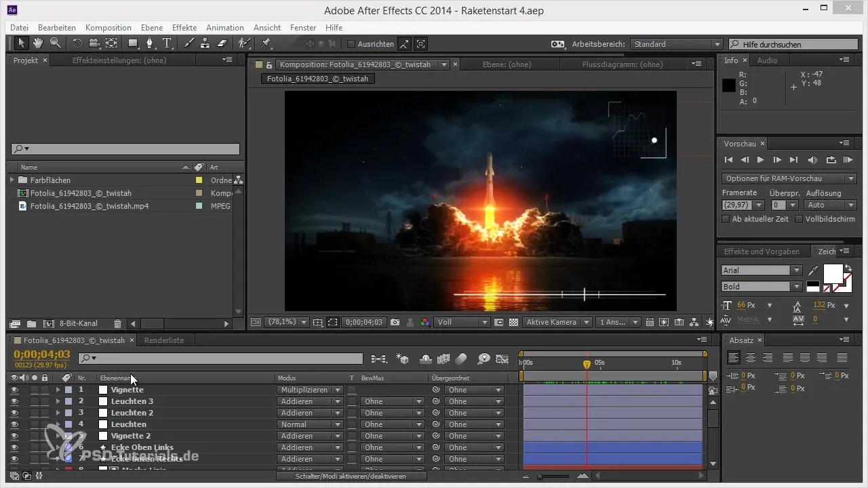Switch to the Renderliste tab
This screenshot has width=868, height=488.
164,340
